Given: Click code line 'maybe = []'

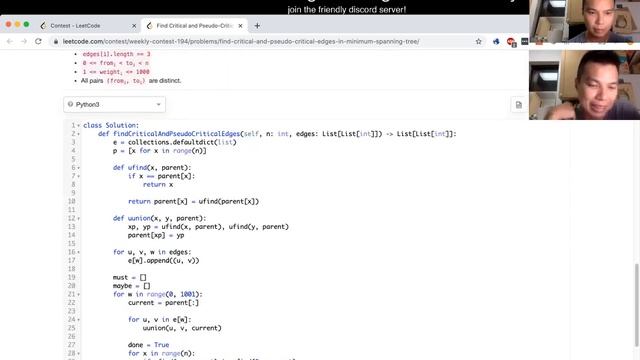Looking at the screenshot, I should click(131, 286).
